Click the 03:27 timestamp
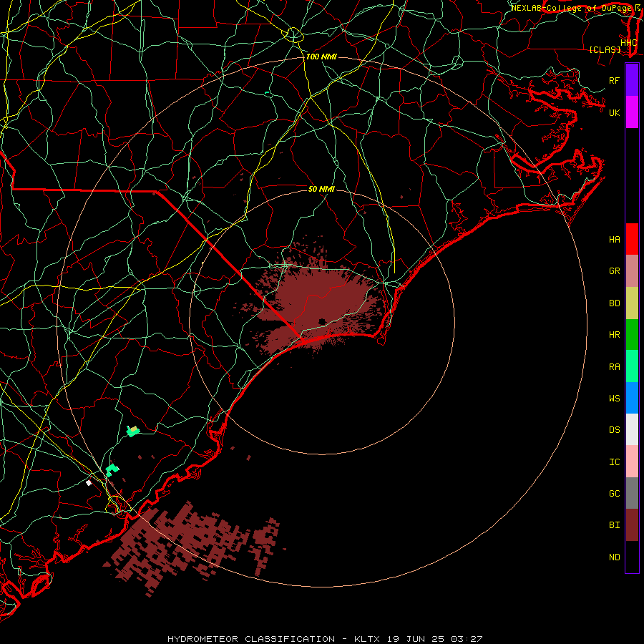 coord(467,639)
